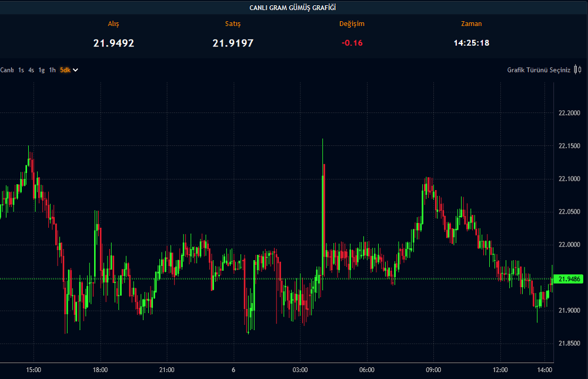Click the Alış price value 21.9492
The image size is (588, 379).
pyautogui.click(x=113, y=43)
